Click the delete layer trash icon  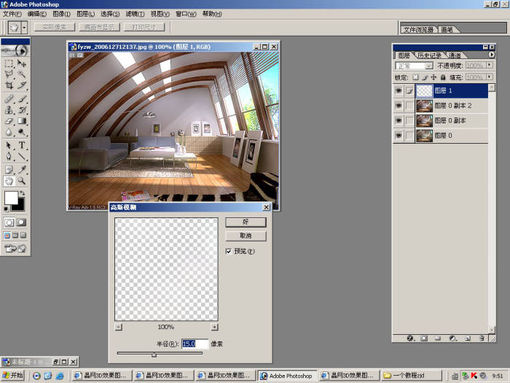click(482, 338)
